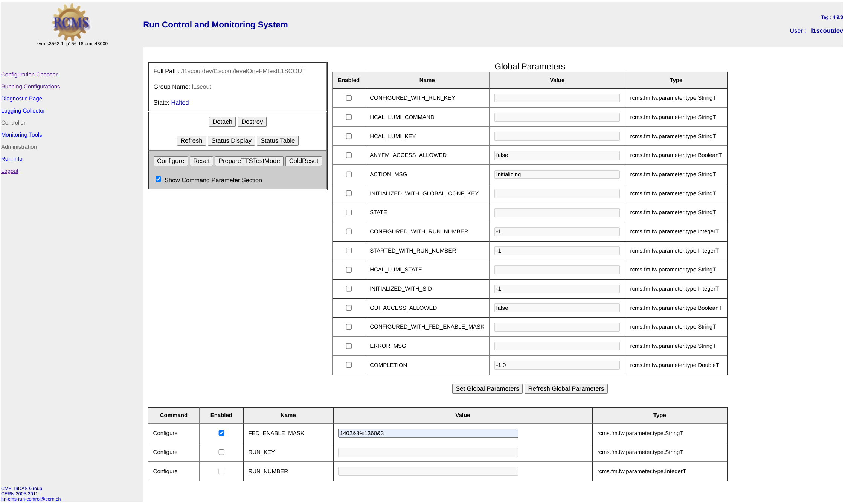Enable ANYFM_ACCESS_ALLOWED checkbox
The width and height of the screenshot is (845, 504).
click(x=349, y=155)
